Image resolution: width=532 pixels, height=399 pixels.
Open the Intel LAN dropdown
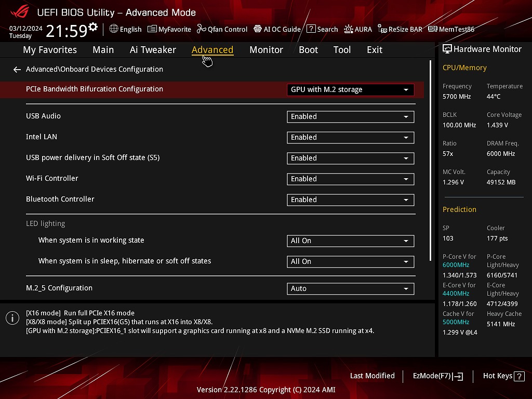click(351, 137)
